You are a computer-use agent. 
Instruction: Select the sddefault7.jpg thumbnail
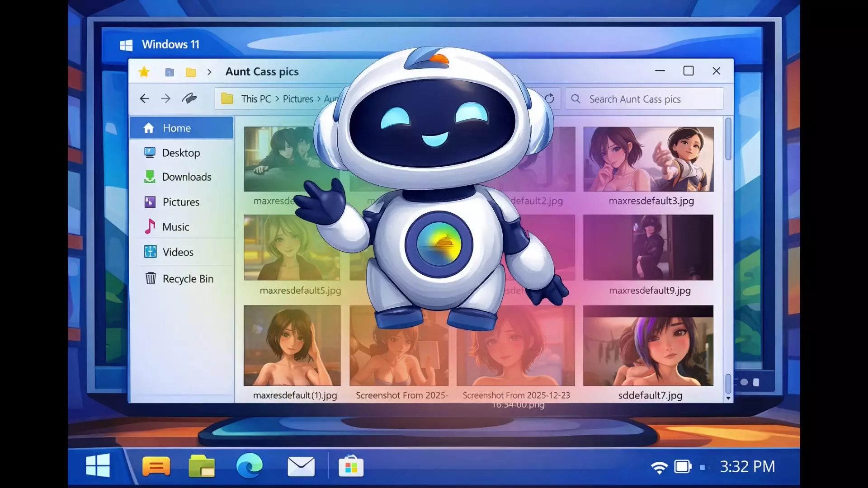tap(648, 346)
